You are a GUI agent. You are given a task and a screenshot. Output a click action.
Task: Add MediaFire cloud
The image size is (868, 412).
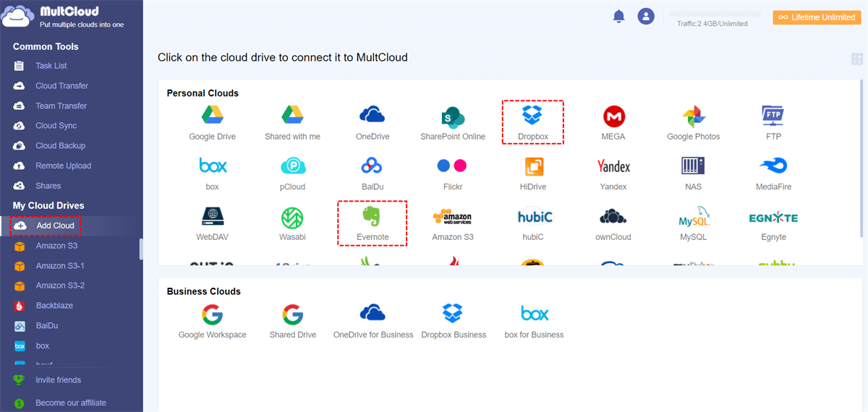pyautogui.click(x=773, y=173)
